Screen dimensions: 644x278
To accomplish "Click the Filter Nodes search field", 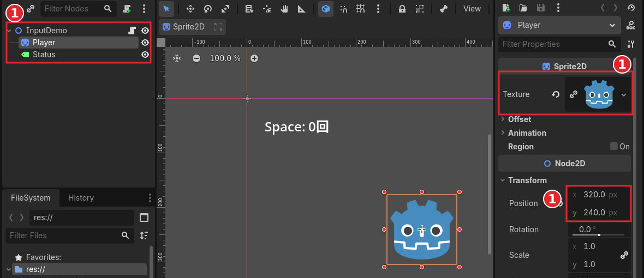I will (79, 9).
